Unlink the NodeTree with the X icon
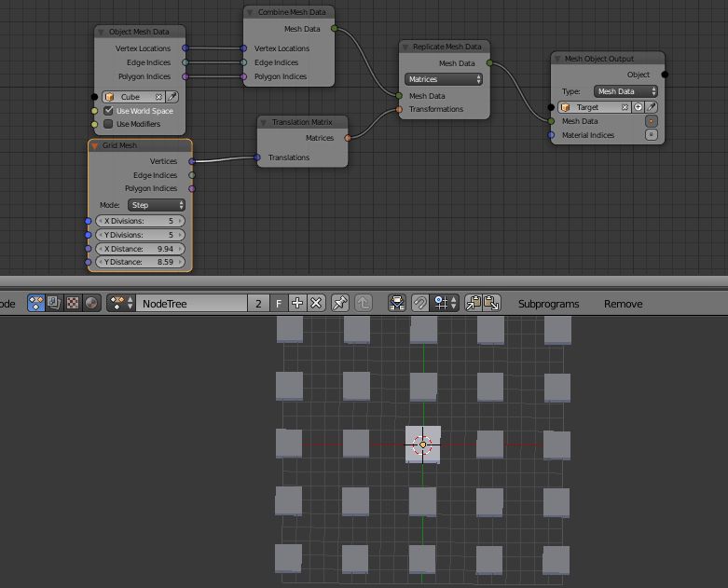 click(x=316, y=304)
